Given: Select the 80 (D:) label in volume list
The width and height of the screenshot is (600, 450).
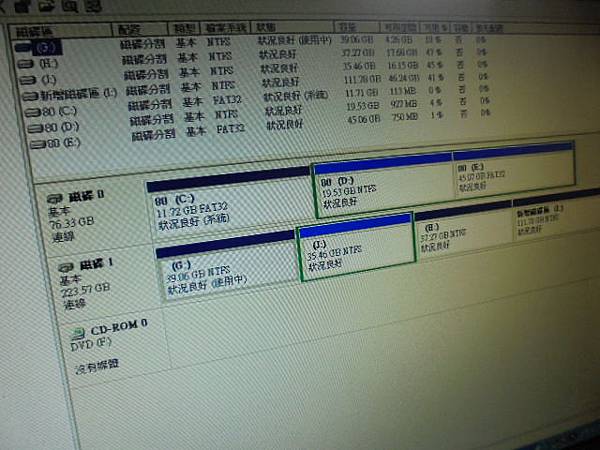Looking at the screenshot, I should pyautogui.click(x=62, y=127).
